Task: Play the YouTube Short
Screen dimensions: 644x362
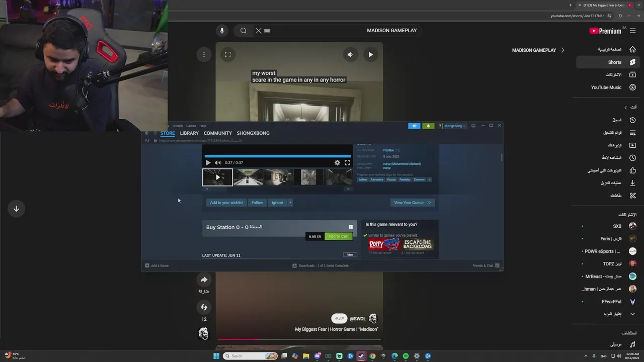Action: [371, 54]
